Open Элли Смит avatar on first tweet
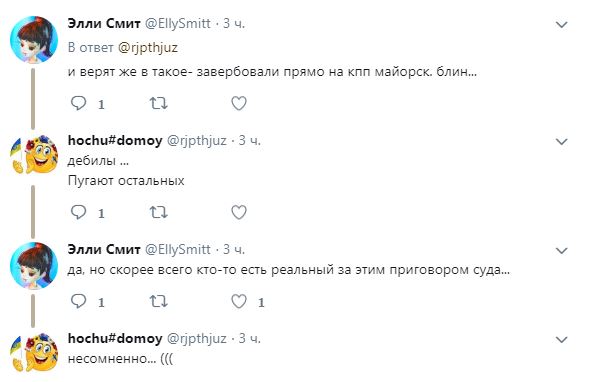Image resolution: width=594 pixels, height=382 pixels. [x=34, y=39]
